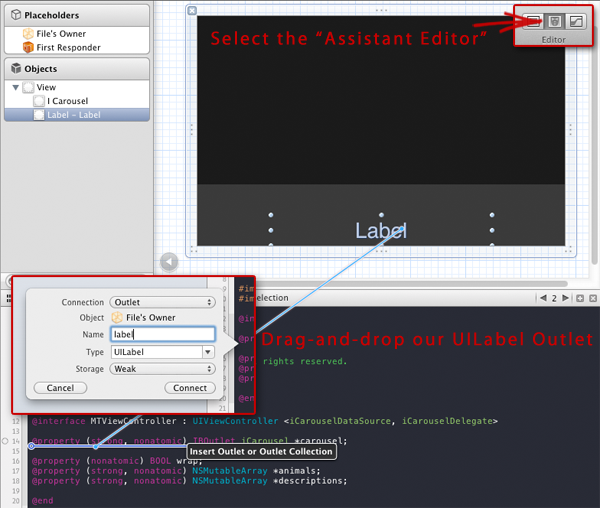Switch to the Version editor icon
Viewport: 600px width, 508px height.
point(576,21)
